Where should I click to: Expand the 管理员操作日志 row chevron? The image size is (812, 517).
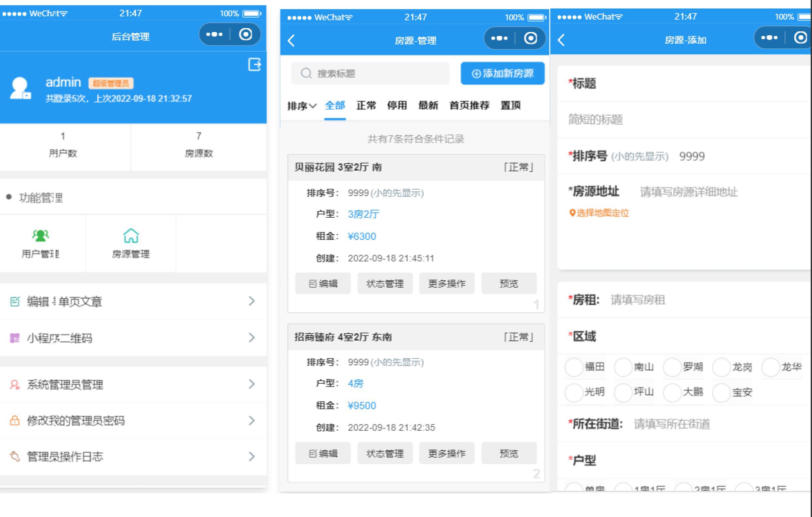pos(252,456)
